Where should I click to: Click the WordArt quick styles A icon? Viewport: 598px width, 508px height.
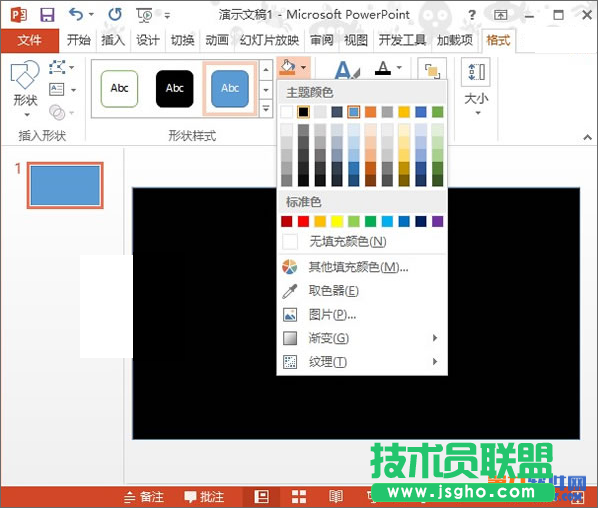(347, 70)
